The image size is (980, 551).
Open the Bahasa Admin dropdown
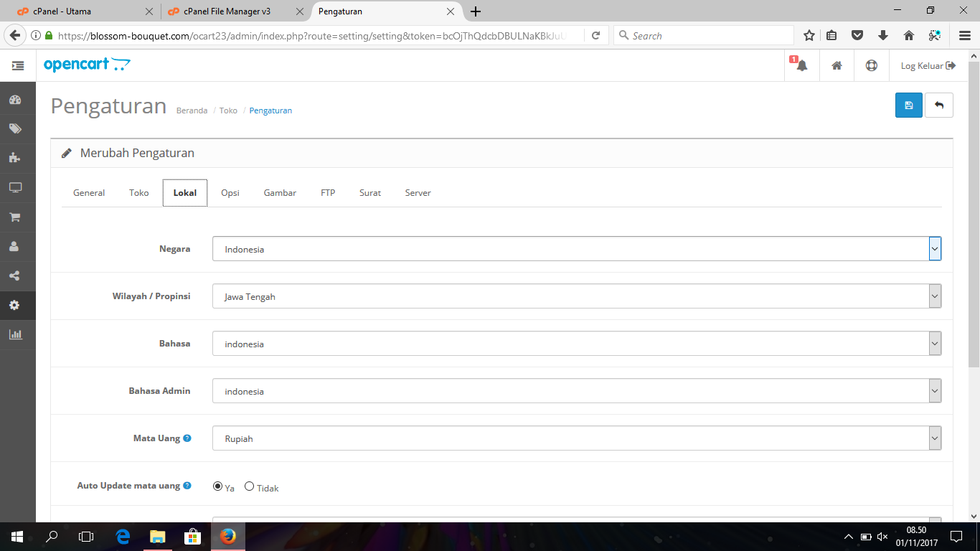(577, 391)
